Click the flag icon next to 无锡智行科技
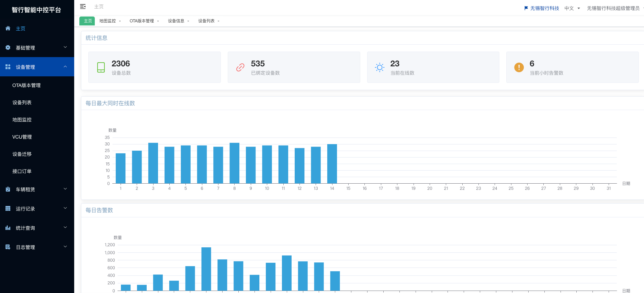The image size is (644, 293). tap(526, 8)
